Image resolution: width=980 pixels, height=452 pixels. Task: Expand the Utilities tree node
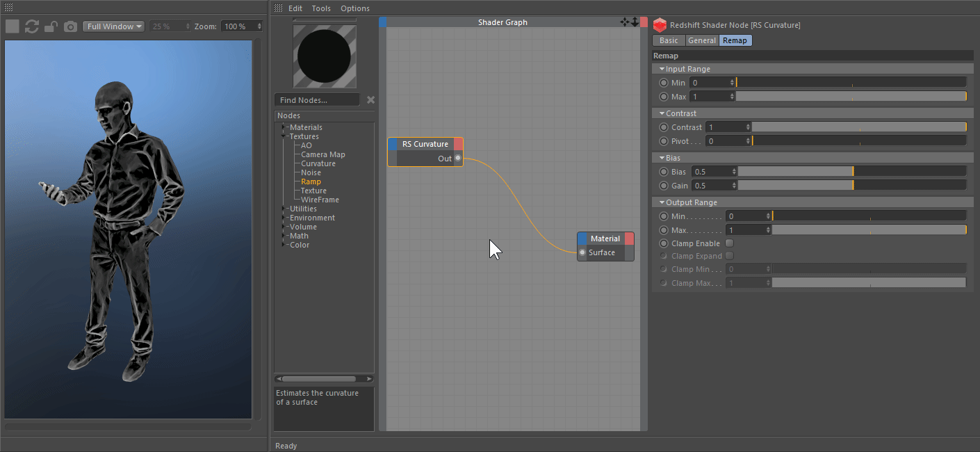[284, 209]
